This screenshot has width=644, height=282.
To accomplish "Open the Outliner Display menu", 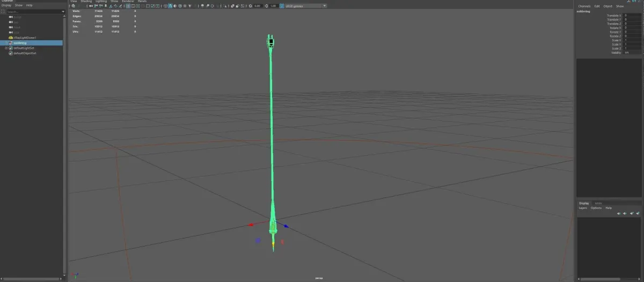I will tap(6, 5).
